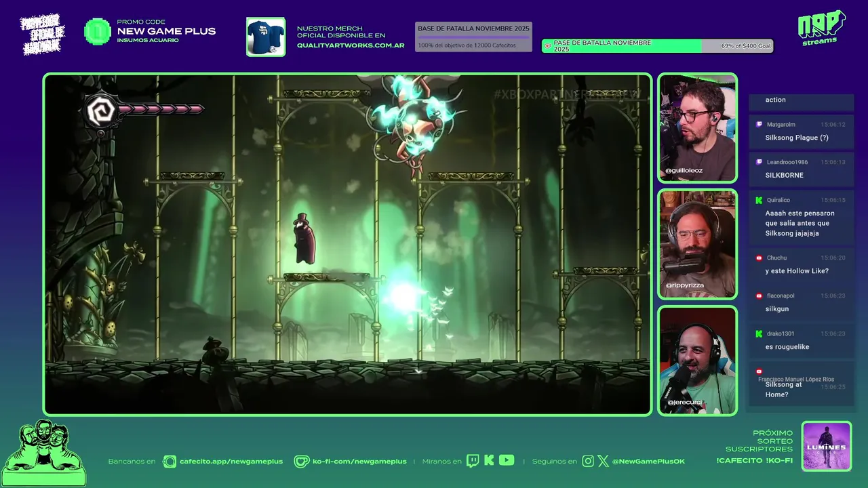Image resolution: width=868 pixels, height=488 pixels.
Task: Click the 'SILKBORNE' chat message
Action: [785, 175]
